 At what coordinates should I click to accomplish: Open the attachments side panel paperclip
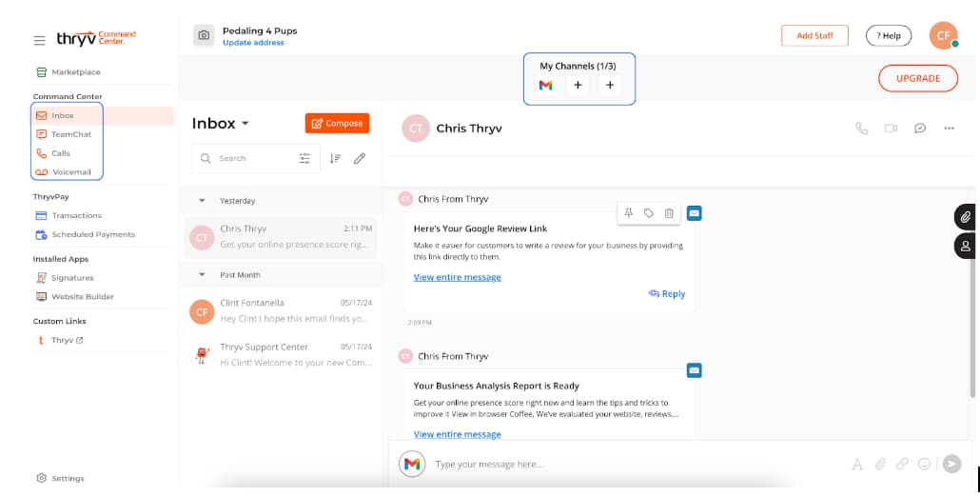click(x=966, y=217)
